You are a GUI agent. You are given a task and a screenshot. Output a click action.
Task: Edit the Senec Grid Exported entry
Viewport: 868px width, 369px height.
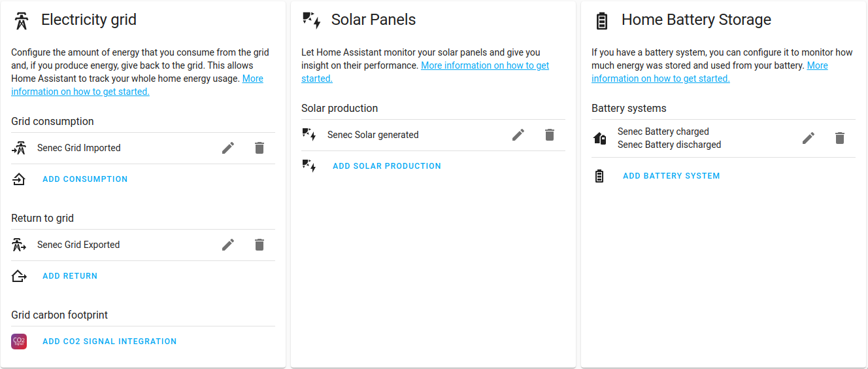click(x=228, y=245)
